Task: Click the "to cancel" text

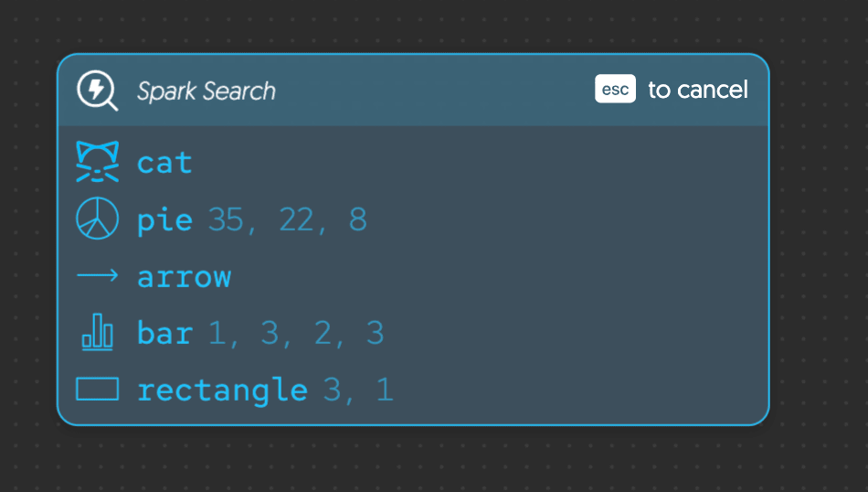Action: click(x=698, y=90)
